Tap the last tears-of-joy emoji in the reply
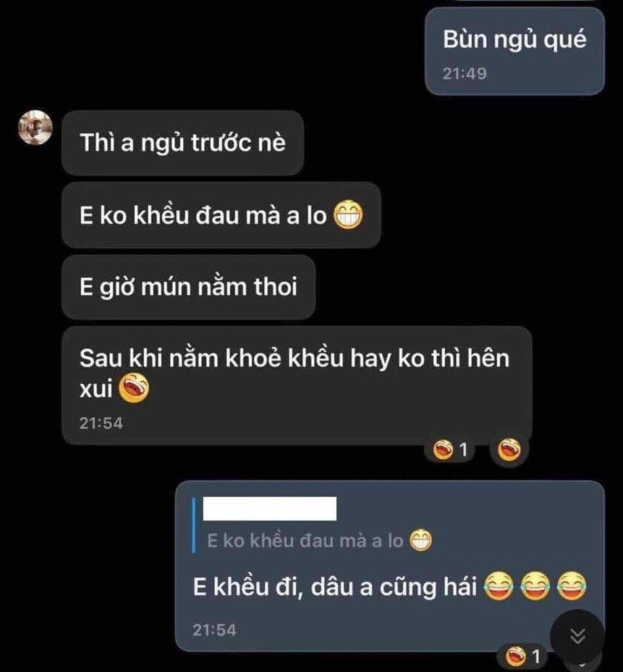 (x=572, y=586)
